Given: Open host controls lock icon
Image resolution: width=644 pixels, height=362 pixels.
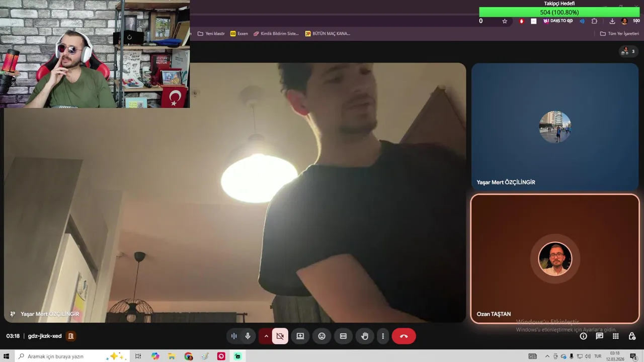Looking at the screenshot, I should (632, 336).
